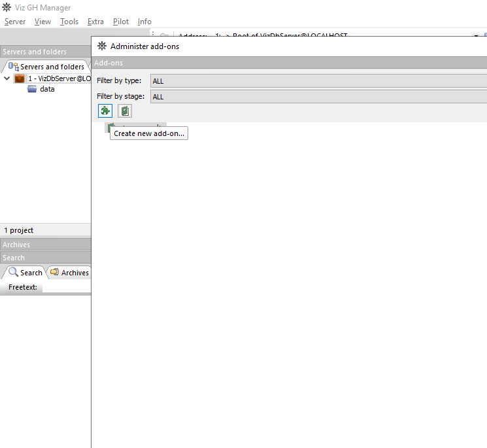The width and height of the screenshot is (487, 448).
Task: Collapse the VizDbServer tree node
Action: 7,78
